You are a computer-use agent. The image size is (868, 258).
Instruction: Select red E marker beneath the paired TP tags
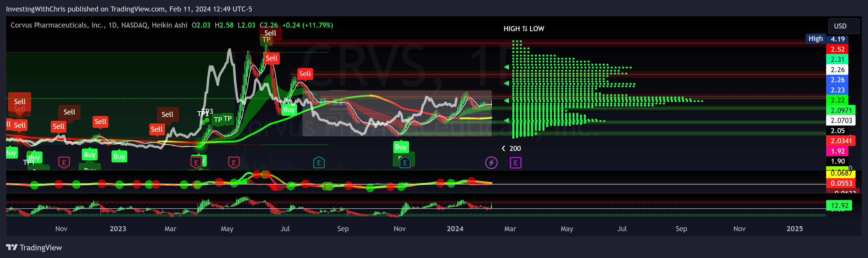[234, 163]
